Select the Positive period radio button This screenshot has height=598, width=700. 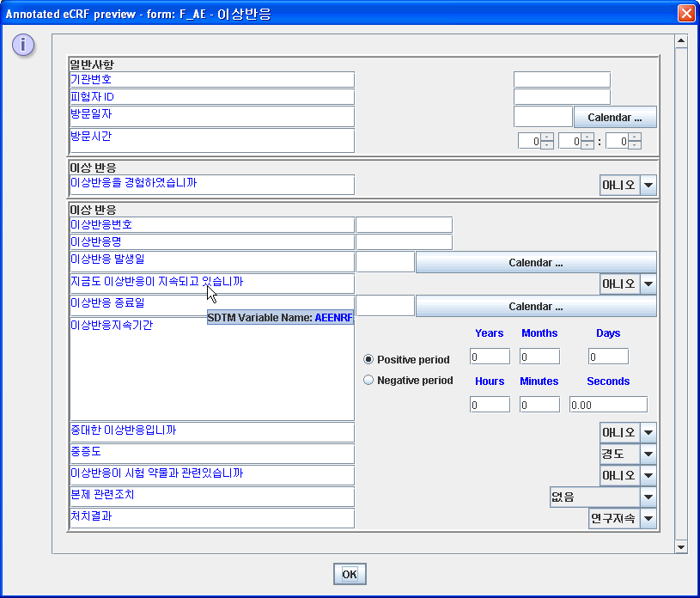pos(368,360)
